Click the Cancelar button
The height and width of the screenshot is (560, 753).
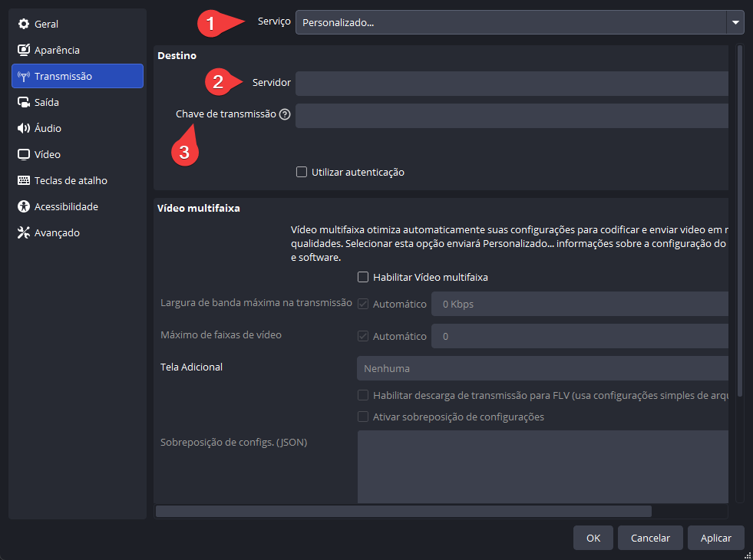650,539
